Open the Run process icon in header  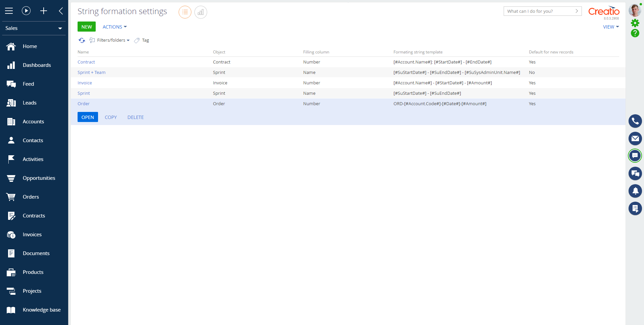26,11
